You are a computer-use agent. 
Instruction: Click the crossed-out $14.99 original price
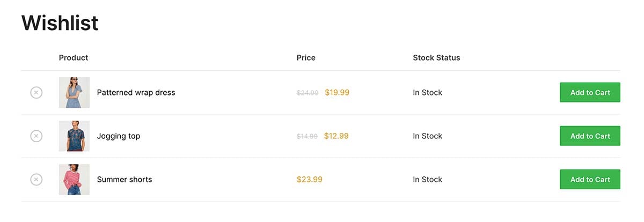pyautogui.click(x=307, y=136)
